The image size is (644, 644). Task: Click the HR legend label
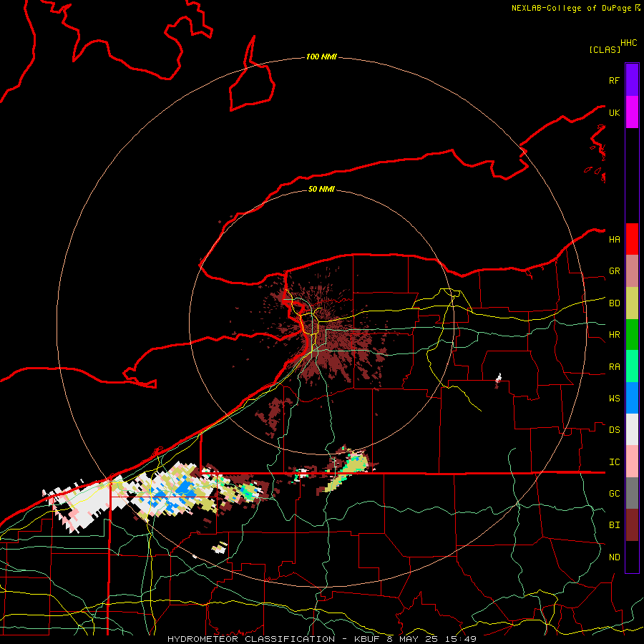click(x=614, y=335)
